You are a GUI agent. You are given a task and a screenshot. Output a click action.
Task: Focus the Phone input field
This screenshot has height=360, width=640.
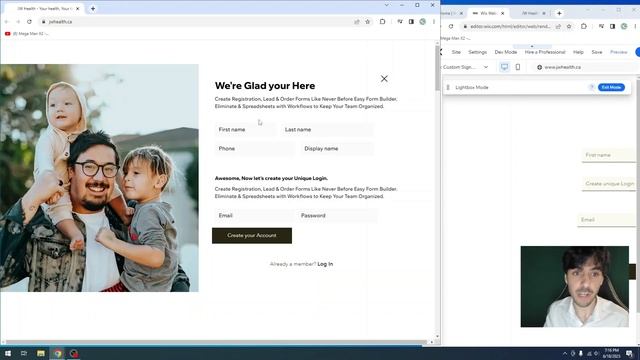[254, 149]
